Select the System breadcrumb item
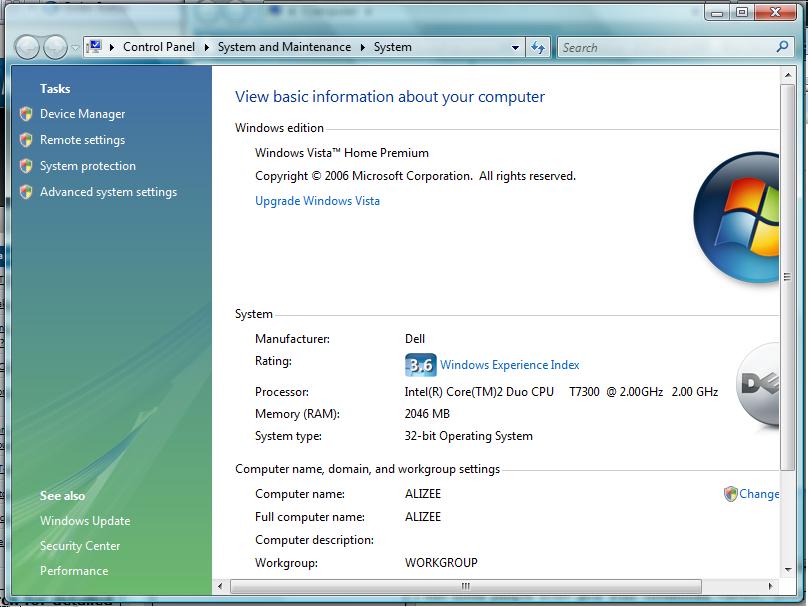 tap(393, 47)
